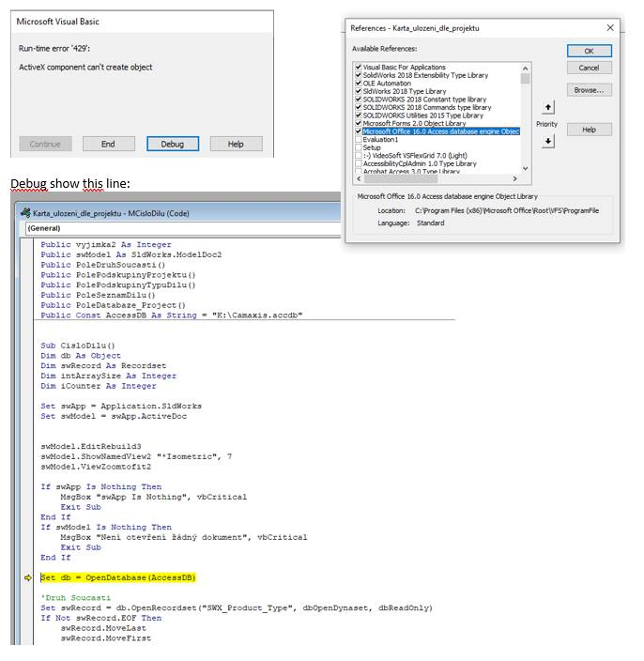The height and width of the screenshot is (661, 644).
Task: Click Browse... to find a reference
Action: (x=589, y=90)
